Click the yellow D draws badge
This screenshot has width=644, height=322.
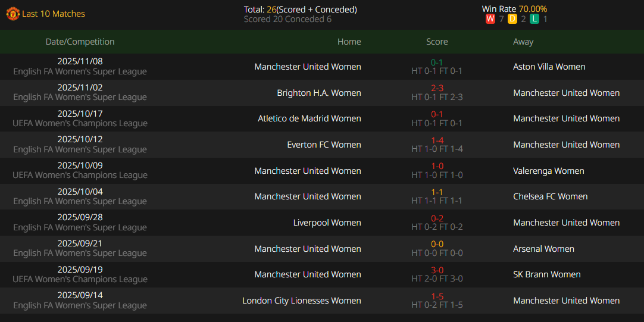(512, 19)
